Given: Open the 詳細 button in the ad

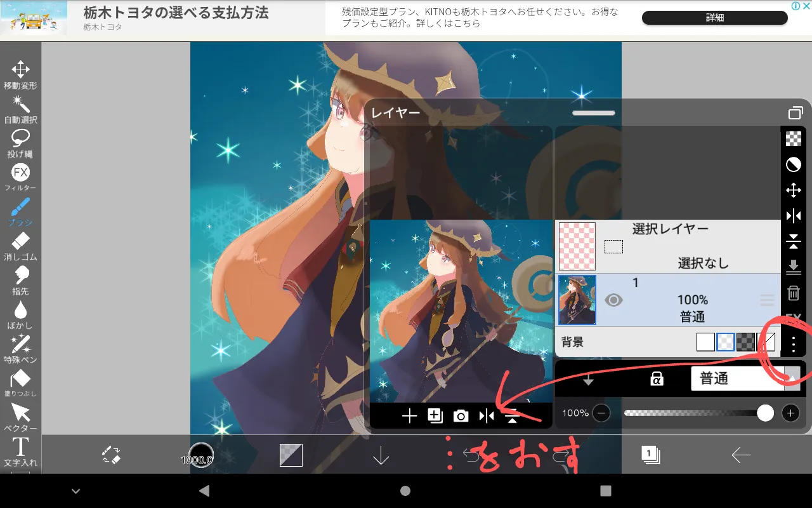Looking at the screenshot, I should (715, 18).
